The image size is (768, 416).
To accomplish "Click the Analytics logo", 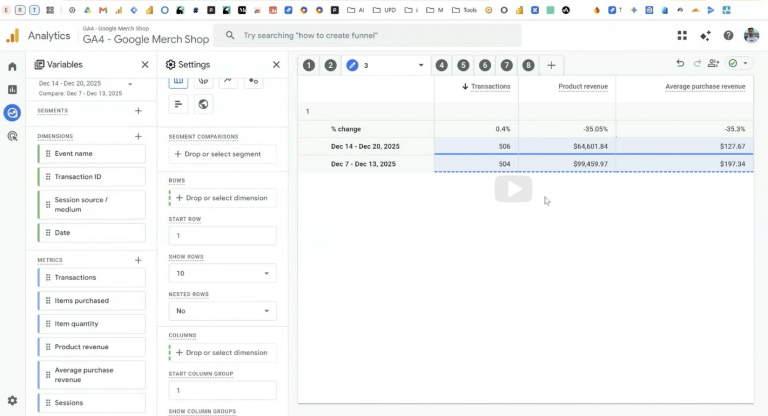I will tap(12, 36).
